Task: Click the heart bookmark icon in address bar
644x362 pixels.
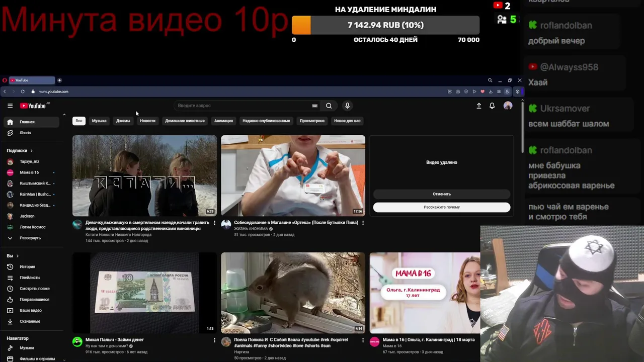Action: tap(482, 92)
